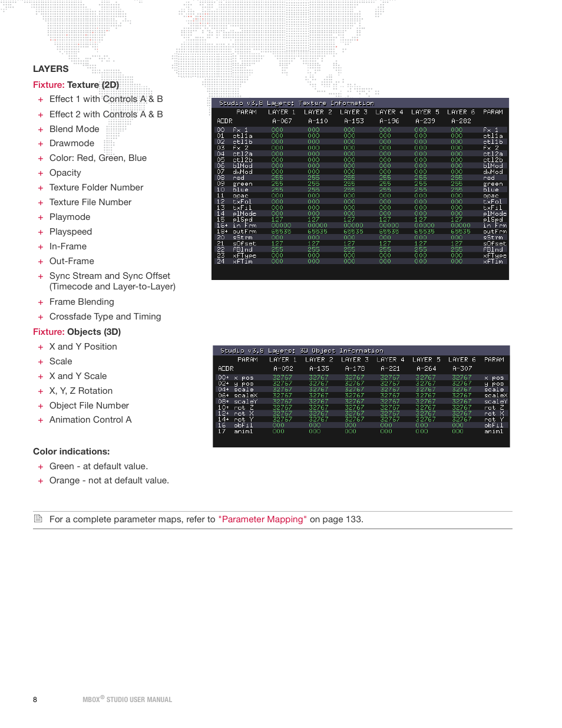Click the Texture Information screen title bar
562x728 pixels.
[x=360, y=103]
